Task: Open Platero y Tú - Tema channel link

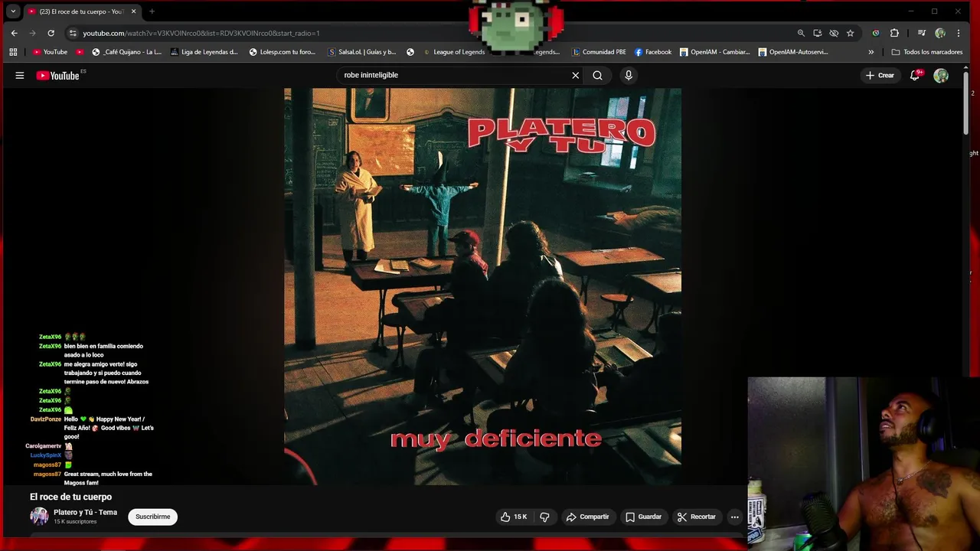Action: [x=85, y=512]
